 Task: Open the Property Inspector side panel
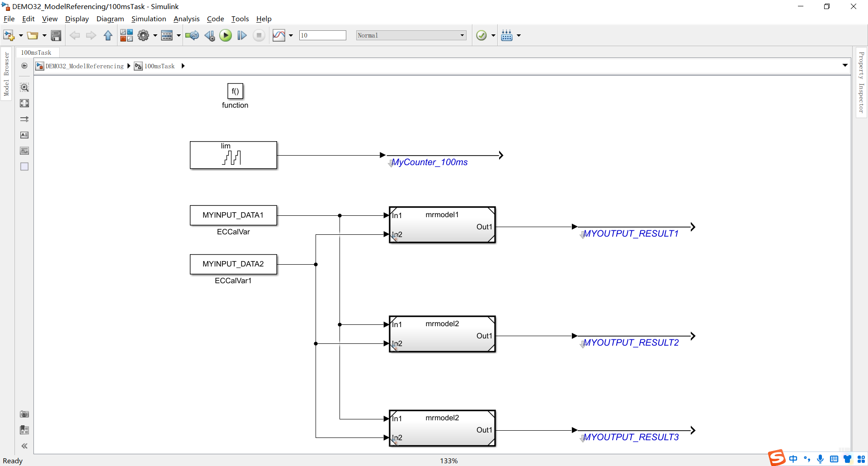(x=861, y=82)
